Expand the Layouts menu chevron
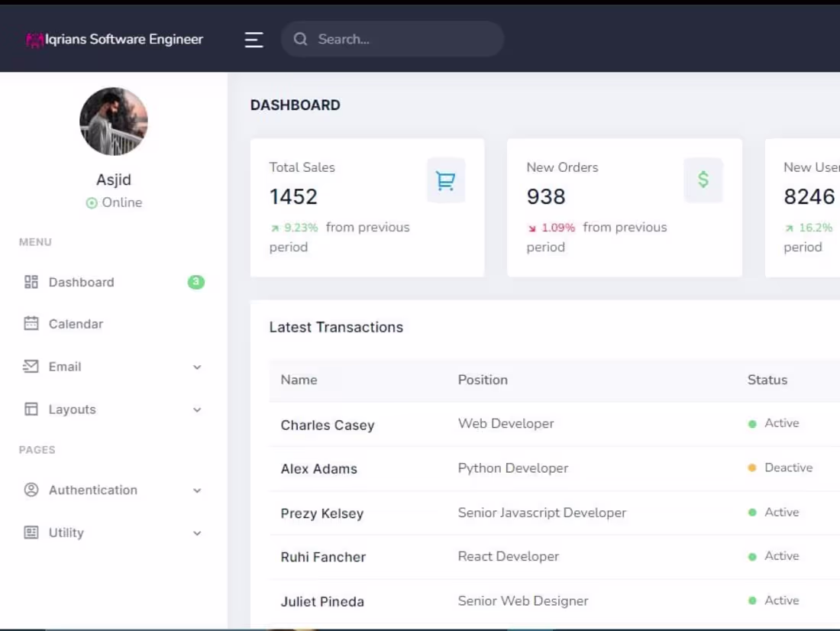Viewport: 840px width, 631px height. [198, 409]
